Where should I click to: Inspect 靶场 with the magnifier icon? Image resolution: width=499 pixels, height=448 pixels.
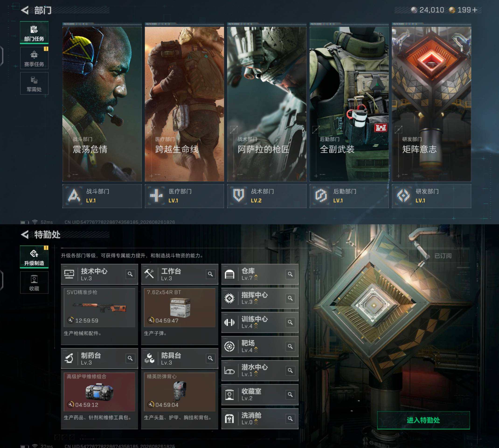click(x=290, y=346)
